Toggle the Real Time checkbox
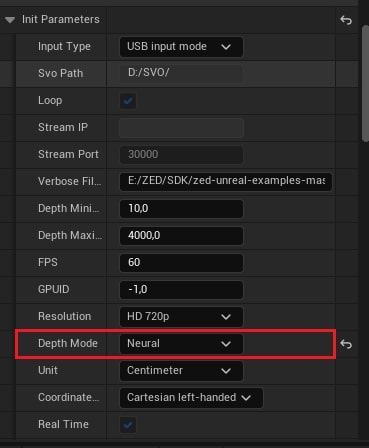This screenshot has width=369, height=448. (x=128, y=425)
